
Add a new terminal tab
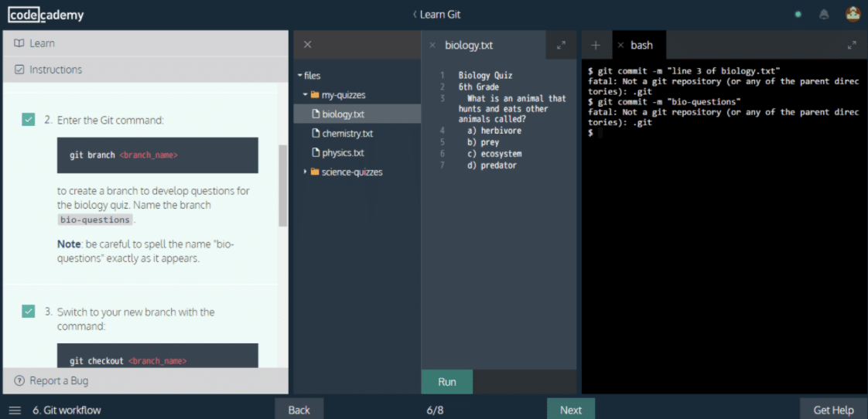pyautogui.click(x=596, y=46)
